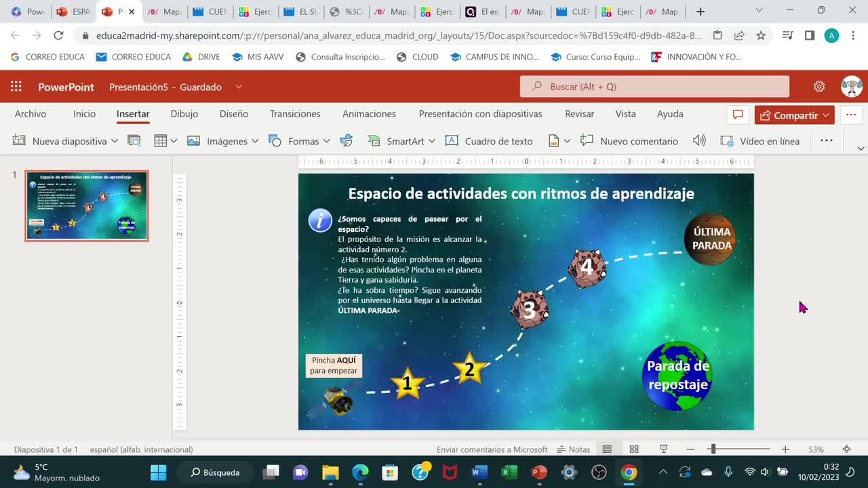Expand the presentation title dropdown chevron
Viewport: 868px width, 488px height.
coord(239,87)
